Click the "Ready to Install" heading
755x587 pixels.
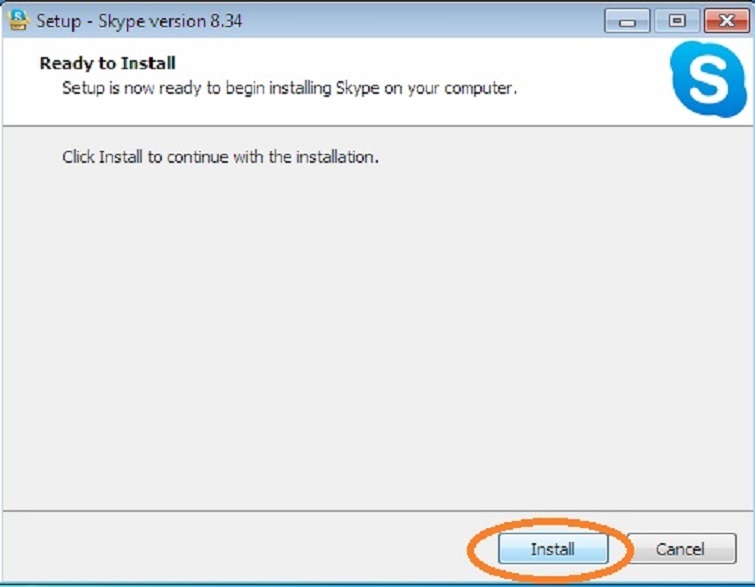107,64
